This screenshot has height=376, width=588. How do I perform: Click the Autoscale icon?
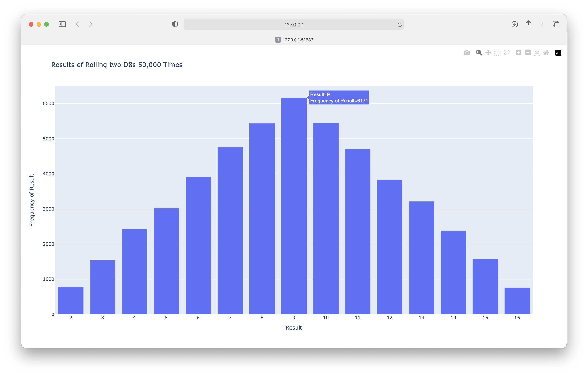point(537,53)
